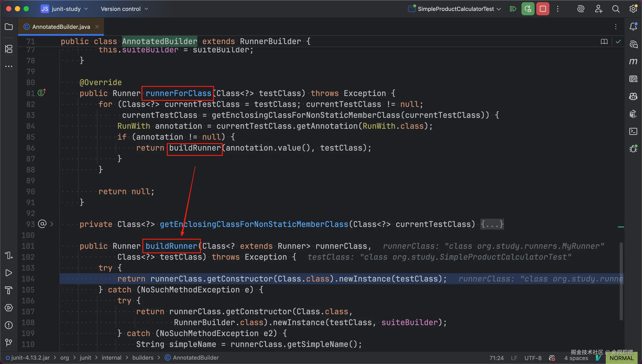Expand folded getEnclosingClassForNonStaticMemberClass method
This screenshot has height=364, width=642.
[x=492, y=224]
